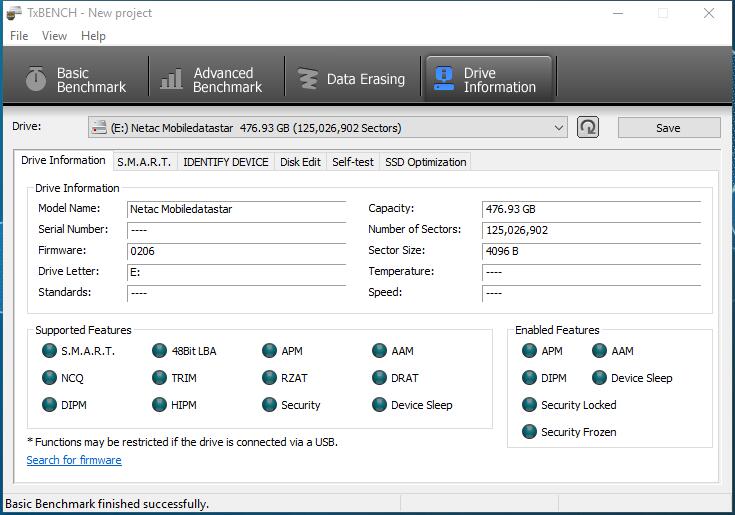Click the Firmware field showing 0206
The width and height of the screenshot is (735, 515).
[x=236, y=251]
